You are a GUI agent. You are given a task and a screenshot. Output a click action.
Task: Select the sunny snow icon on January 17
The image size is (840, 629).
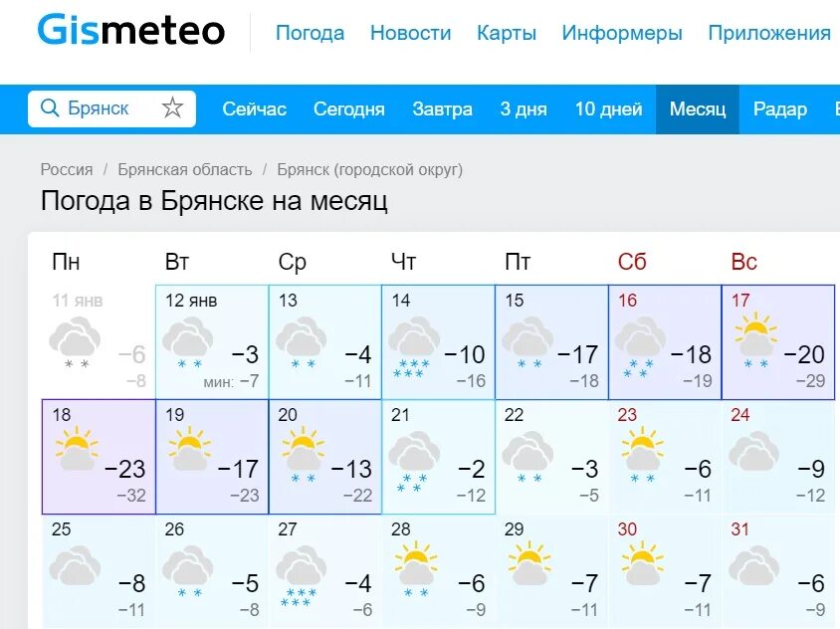[755, 340]
